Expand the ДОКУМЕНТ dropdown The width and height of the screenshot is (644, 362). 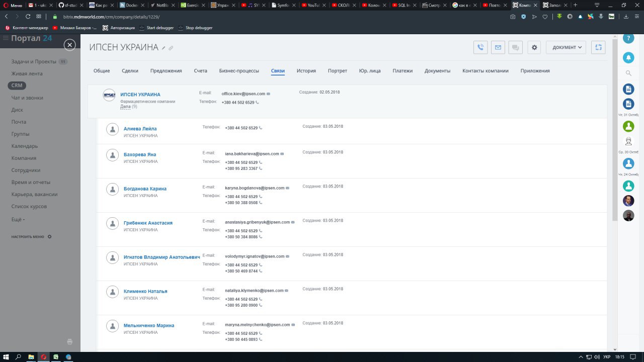coord(566,47)
